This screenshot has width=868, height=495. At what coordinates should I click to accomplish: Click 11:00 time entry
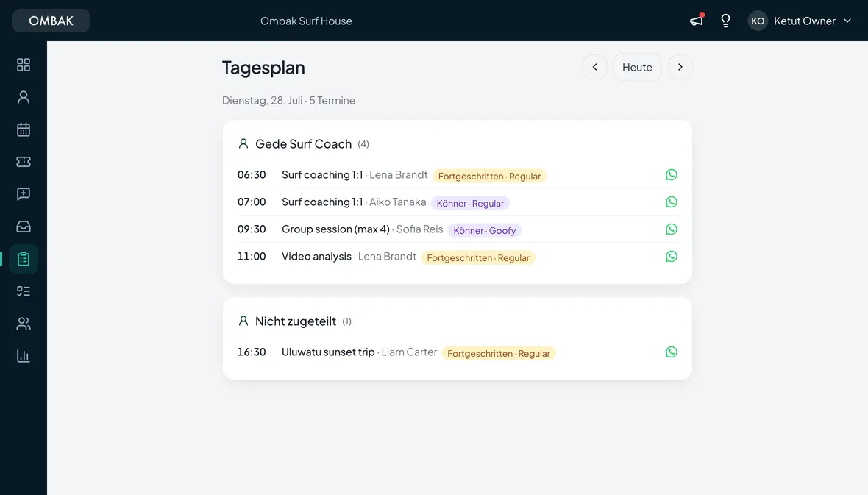(x=252, y=257)
